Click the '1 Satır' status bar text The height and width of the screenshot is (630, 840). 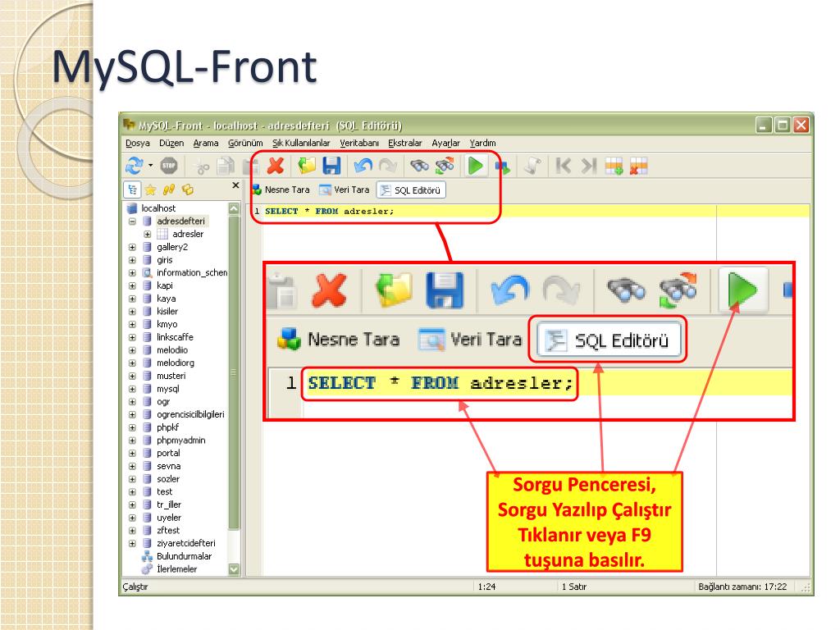[573, 587]
